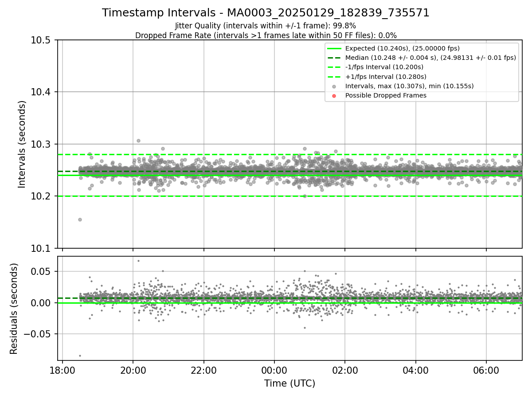Image resolution: width=532 pixels, height=399 pixels.
Task: Click the 06:00 time tick label
Action: 486,370
